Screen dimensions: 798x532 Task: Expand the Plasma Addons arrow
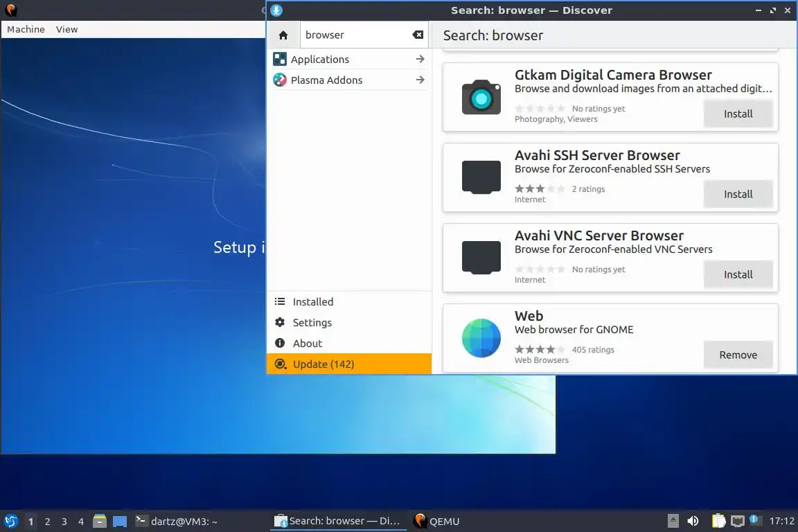[420, 80]
